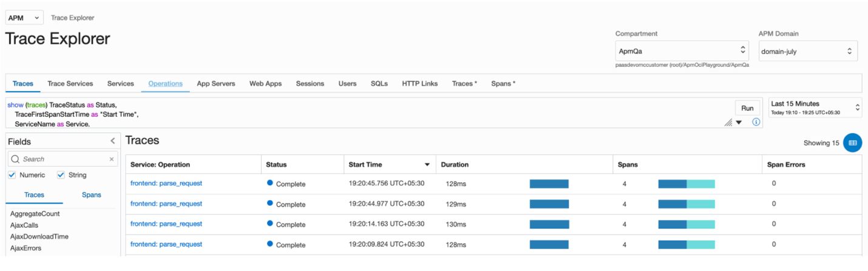Click the Start Time sort arrow
The width and height of the screenshot is (868, 271).
pos(427,165)
